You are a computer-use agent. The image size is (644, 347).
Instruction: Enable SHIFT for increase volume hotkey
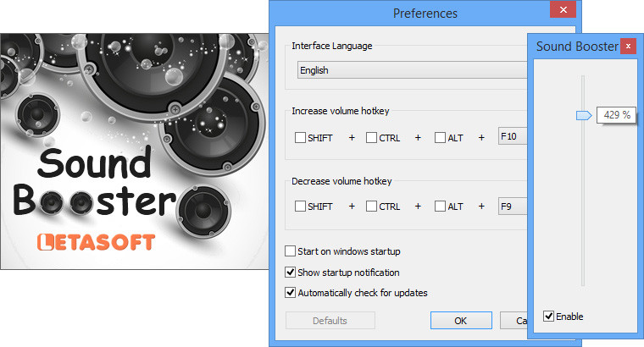coord(300,138)
